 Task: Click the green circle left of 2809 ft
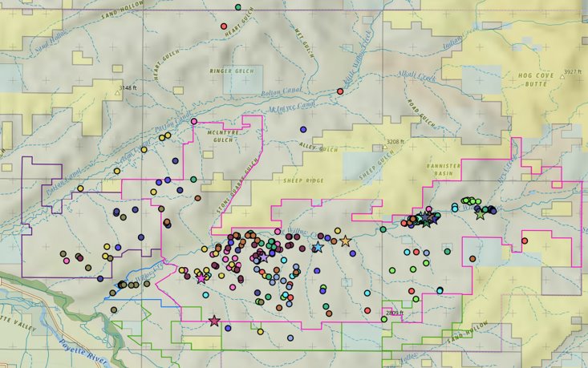pos(383,319)
